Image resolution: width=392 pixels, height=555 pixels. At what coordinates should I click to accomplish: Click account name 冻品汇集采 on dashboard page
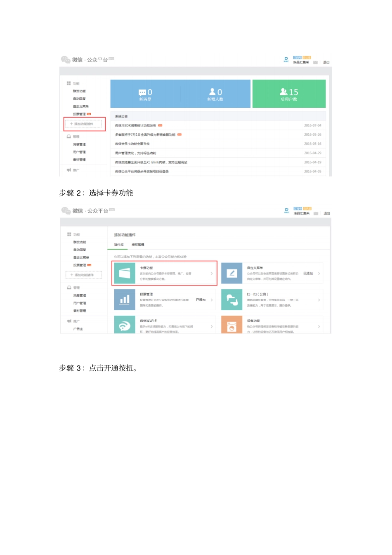(x=301, y=62)
